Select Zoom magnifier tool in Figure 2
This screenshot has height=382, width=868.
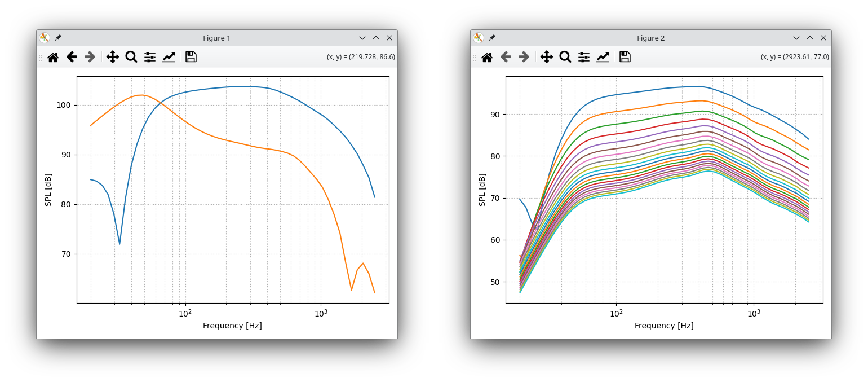(x=565, y=57)
